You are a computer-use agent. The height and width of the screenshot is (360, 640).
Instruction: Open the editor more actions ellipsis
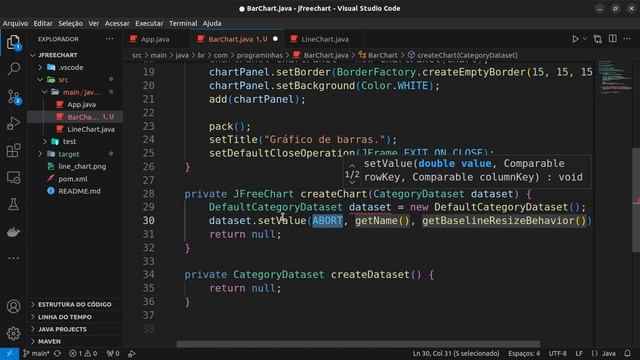pos(627,39)
